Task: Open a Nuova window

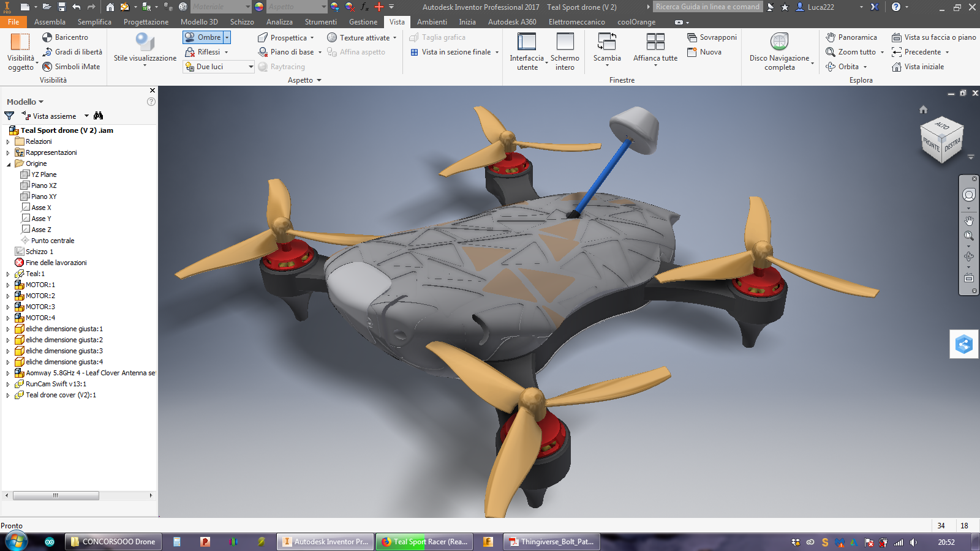Action: (x=704, y=52)
